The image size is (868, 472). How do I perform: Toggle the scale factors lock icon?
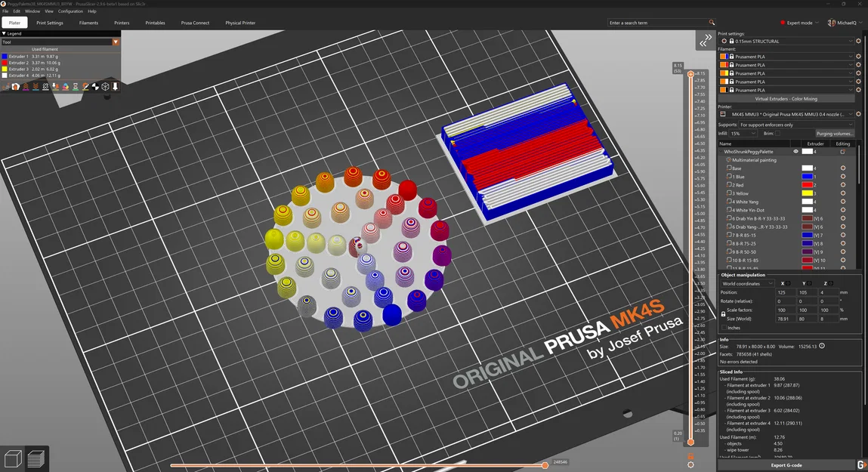[x=723, y=313]
